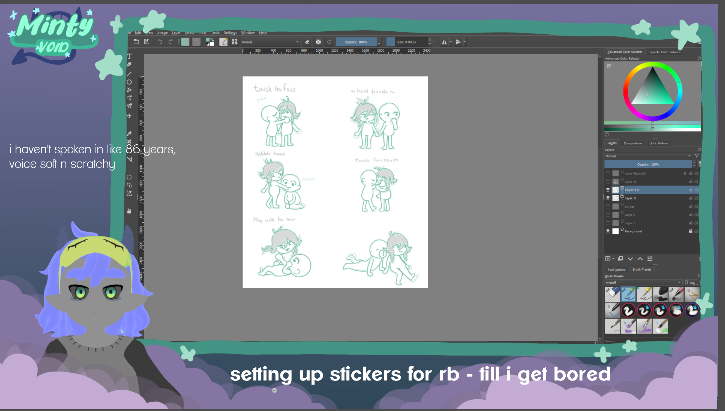
Task: Switch to the Brush Presets tab
Action: click(641, 270)
